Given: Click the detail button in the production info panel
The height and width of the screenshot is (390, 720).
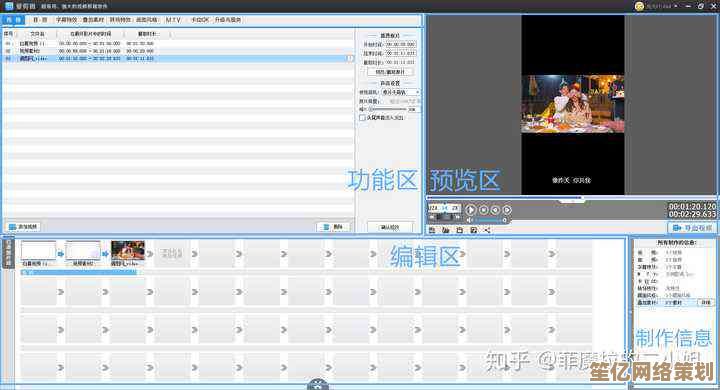Looking at the screenshot, I should click(706, 303).
